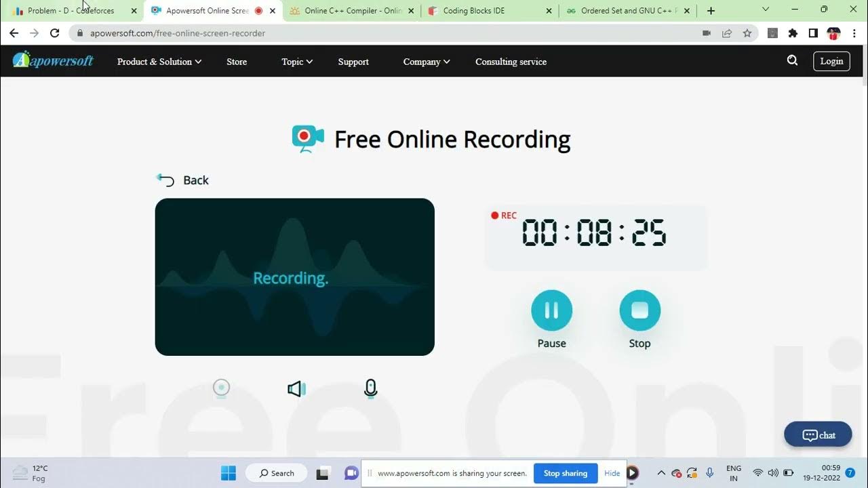Open the Windows Start menu

coord(229,473)
